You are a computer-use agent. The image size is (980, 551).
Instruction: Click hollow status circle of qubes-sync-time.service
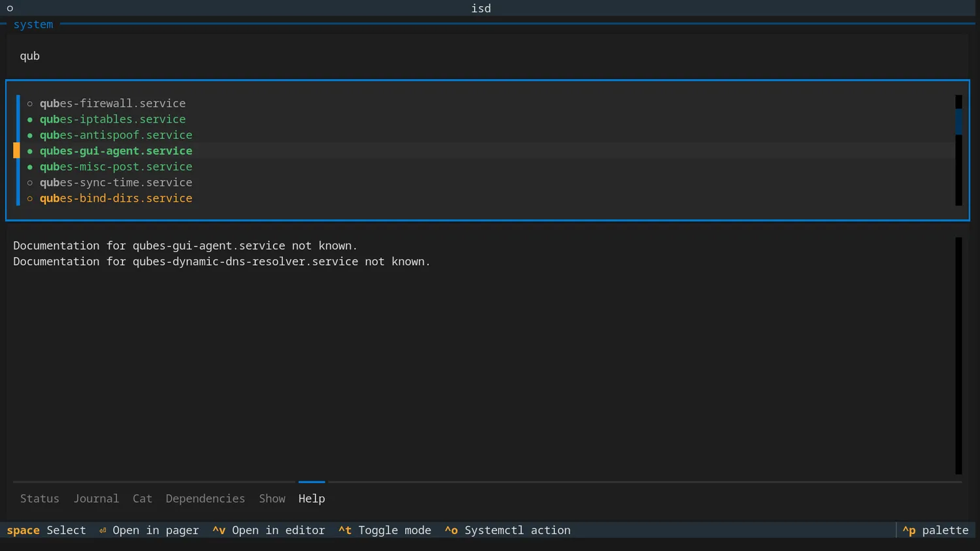pos(30,183)
